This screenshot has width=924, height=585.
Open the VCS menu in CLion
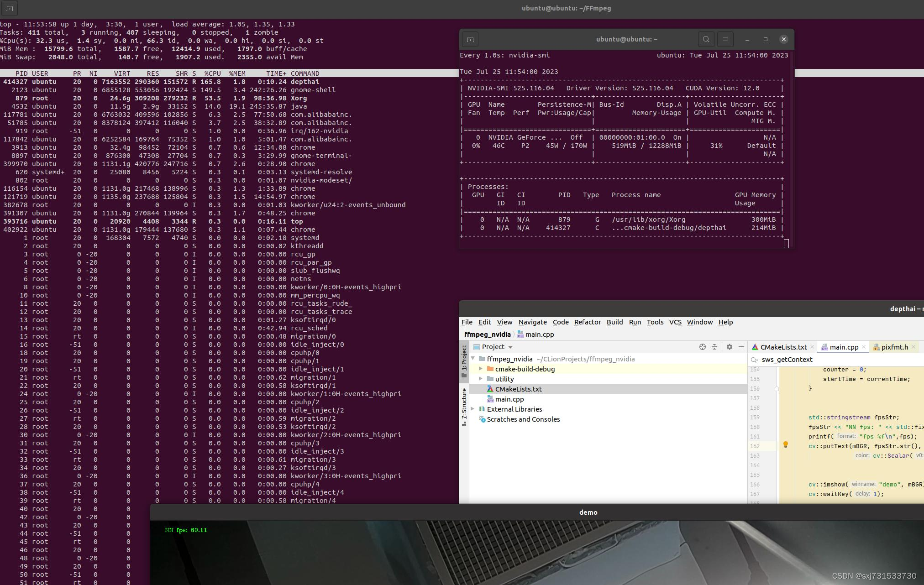point(675,322)
